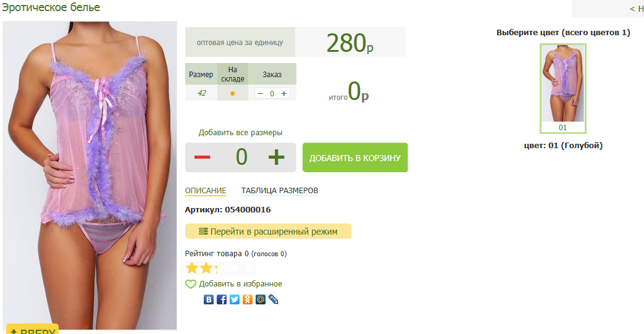Image resolution: width=644 pixels, height=334 pixels.
Task: Rate product with the second star
Action: coord(206,269)
